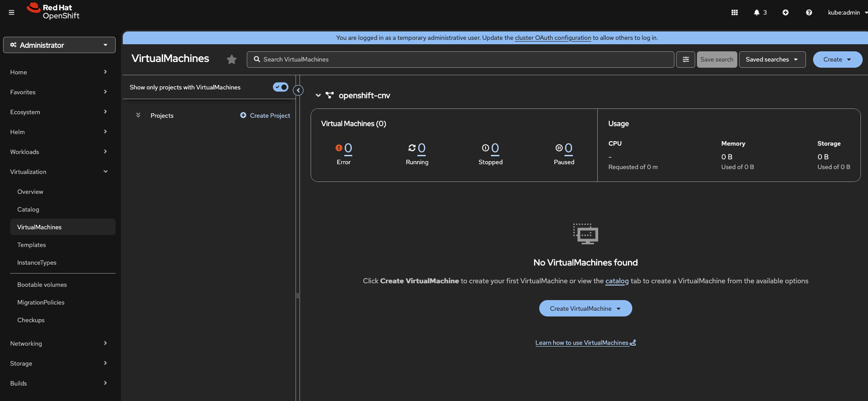Open the InstanceTypes nav item
The height and width of the screenshot is (401, 868).
point(63,262)
